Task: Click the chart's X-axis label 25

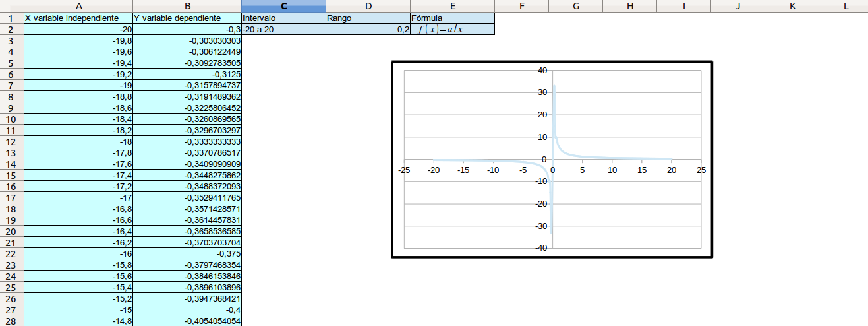Action: click(701, 170)
